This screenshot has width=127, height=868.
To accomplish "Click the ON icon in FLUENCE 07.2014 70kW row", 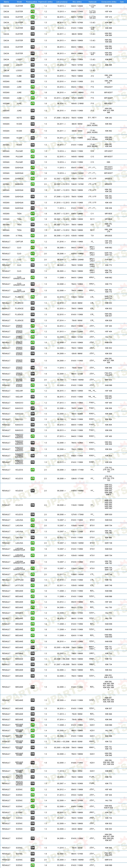I will [x=32, y=320].
